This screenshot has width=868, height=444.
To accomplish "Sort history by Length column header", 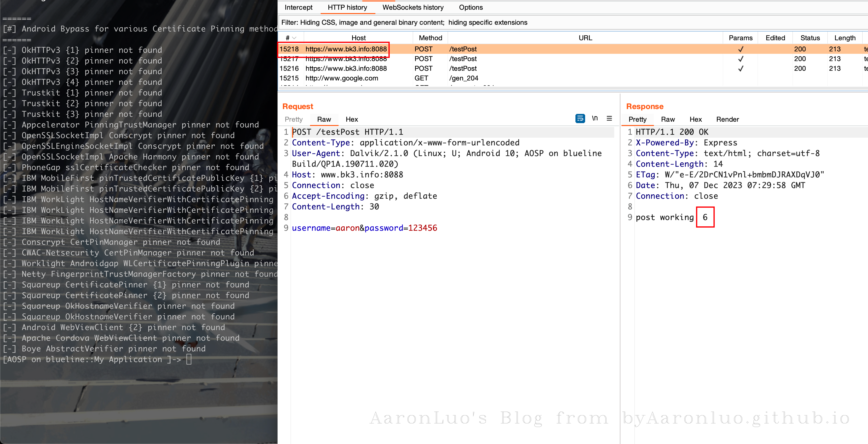I will 845,38.
